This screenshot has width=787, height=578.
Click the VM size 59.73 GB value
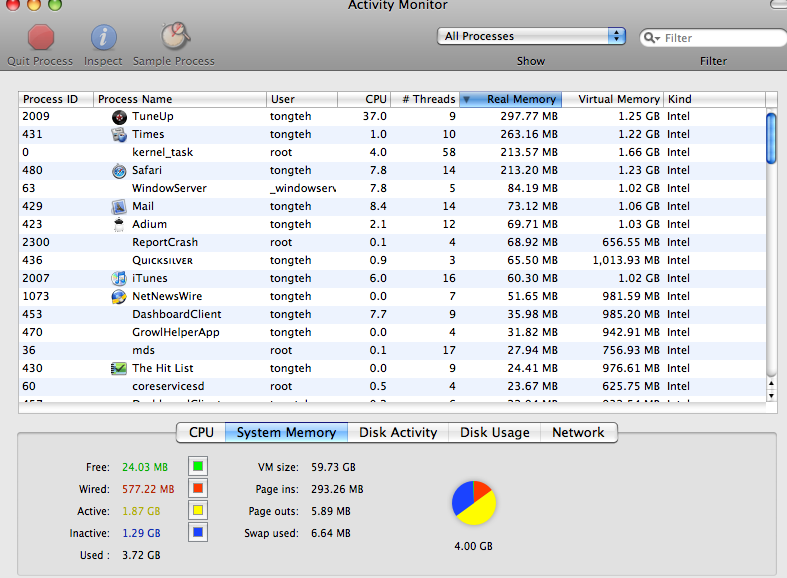[333, 467]
